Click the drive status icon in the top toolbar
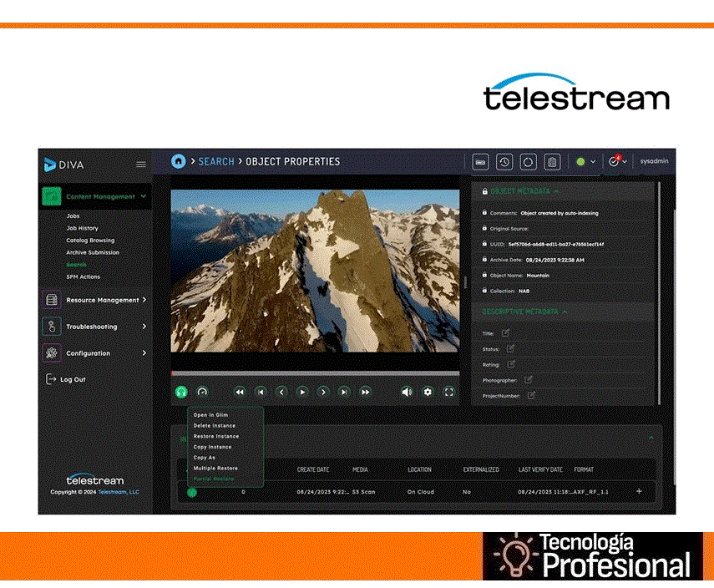 pos(480,162)
